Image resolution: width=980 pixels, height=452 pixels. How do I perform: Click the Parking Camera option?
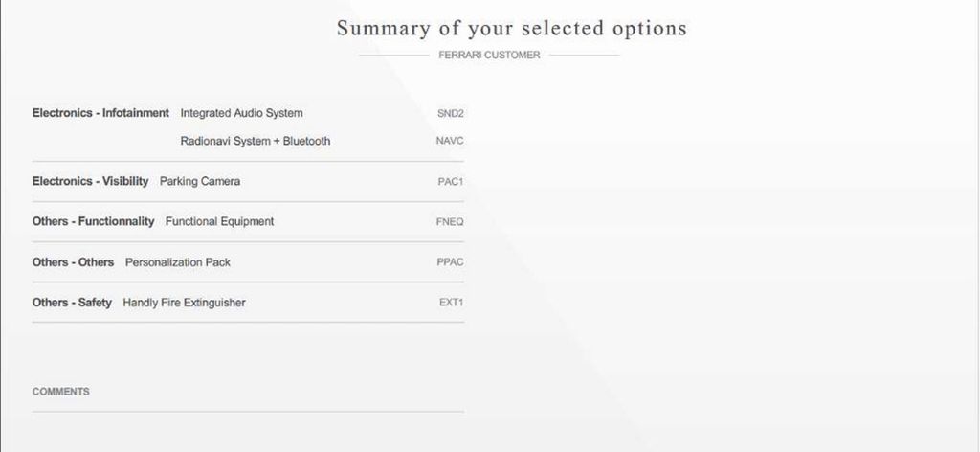coord(200,181)
